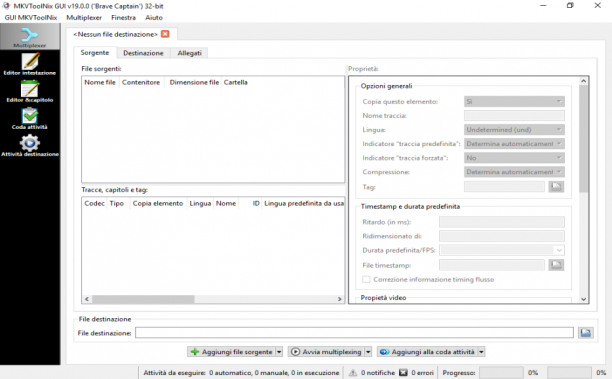Screen dimensions: 612x379
Task: Open the Copia questo elemento dropdown
Action: [x=514, y=101]
